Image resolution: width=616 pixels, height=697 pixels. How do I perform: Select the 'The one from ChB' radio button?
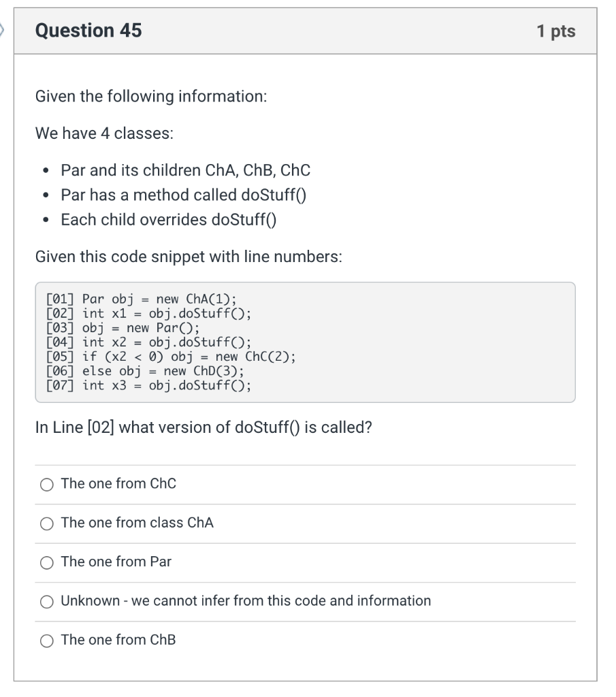pos(47,640)
